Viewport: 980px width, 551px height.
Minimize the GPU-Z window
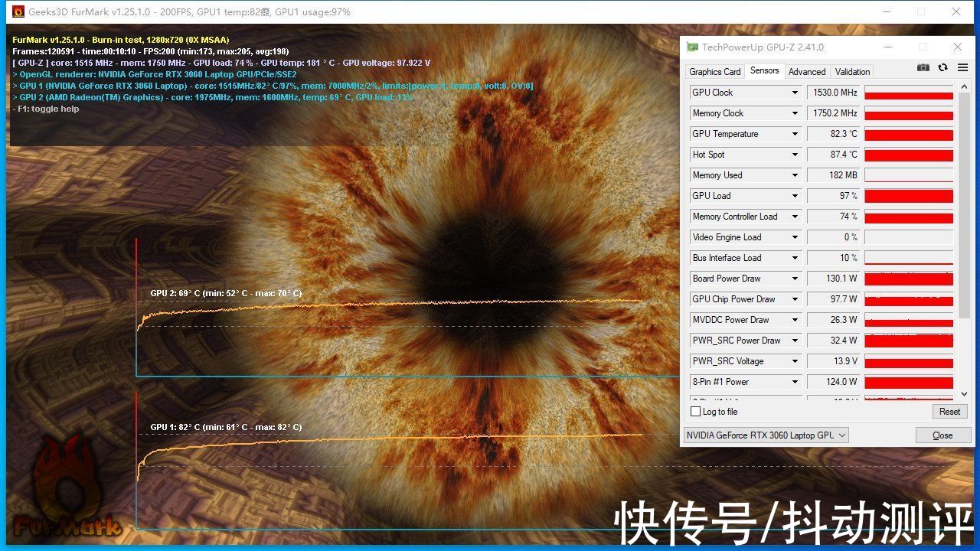887,47
